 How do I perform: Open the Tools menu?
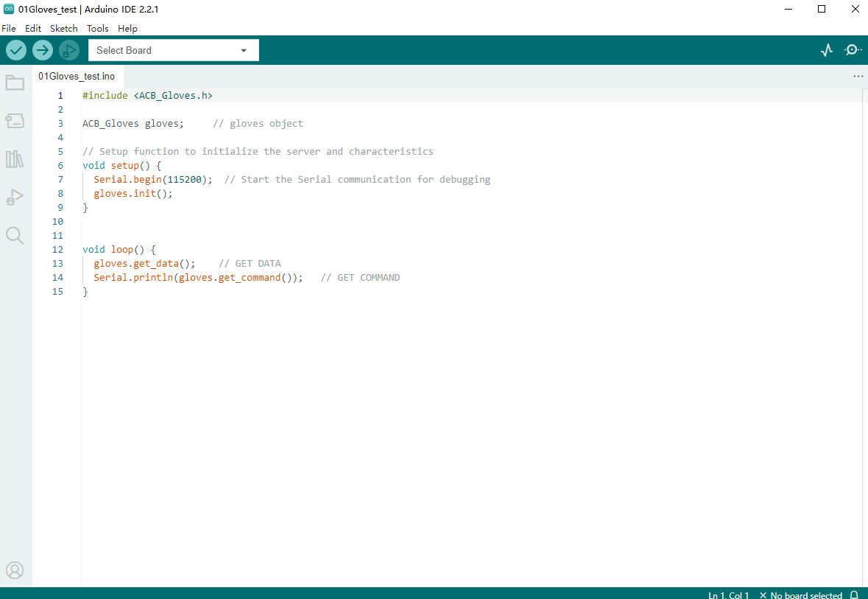tap(97, 29)
